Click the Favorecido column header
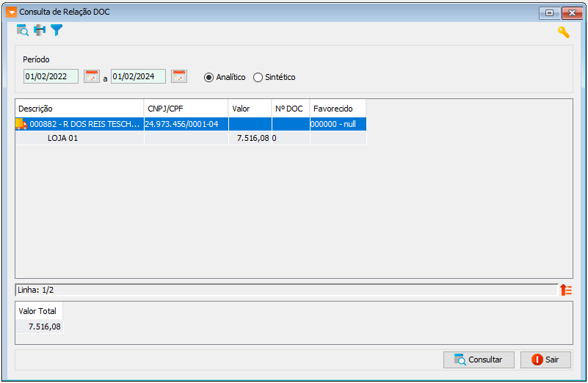588x383 pixels. (338, 109)
